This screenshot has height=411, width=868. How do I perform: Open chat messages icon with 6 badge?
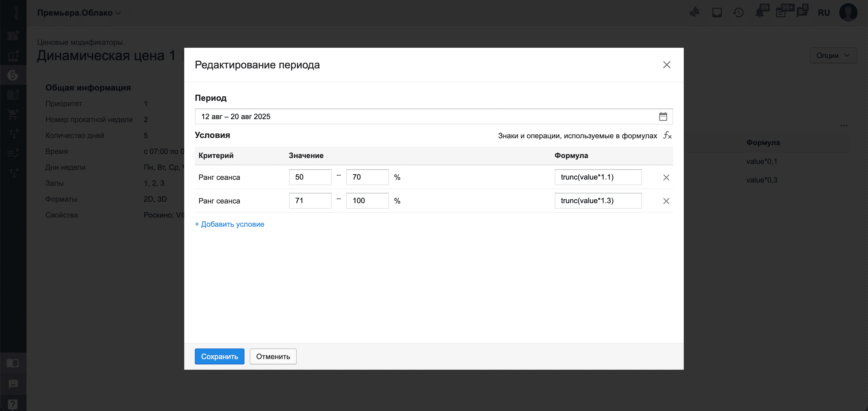802,13
